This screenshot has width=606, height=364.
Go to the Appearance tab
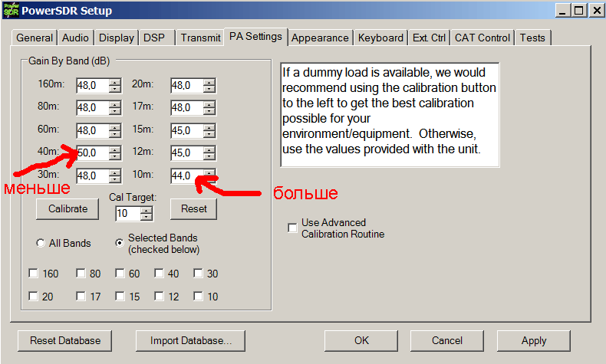point(321,38)
